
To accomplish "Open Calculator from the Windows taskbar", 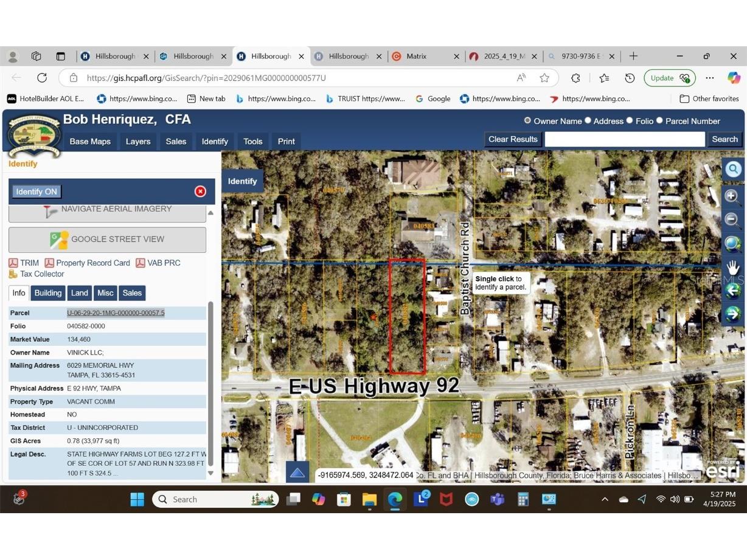I will [523, 499].
